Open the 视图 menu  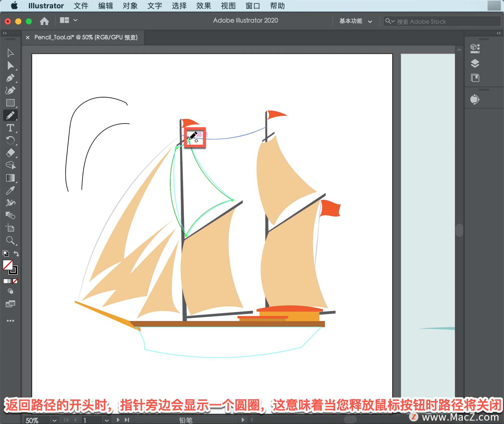coord(228,6)
